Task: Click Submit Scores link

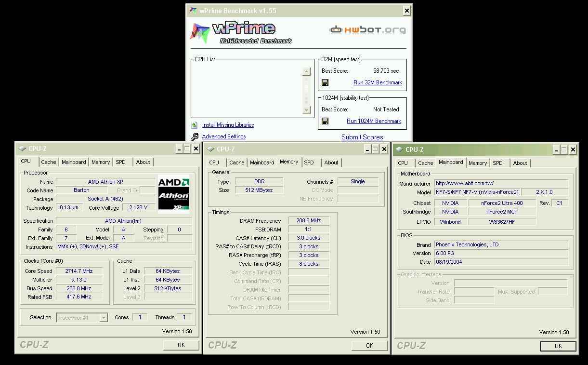Action: pos(362,137)
